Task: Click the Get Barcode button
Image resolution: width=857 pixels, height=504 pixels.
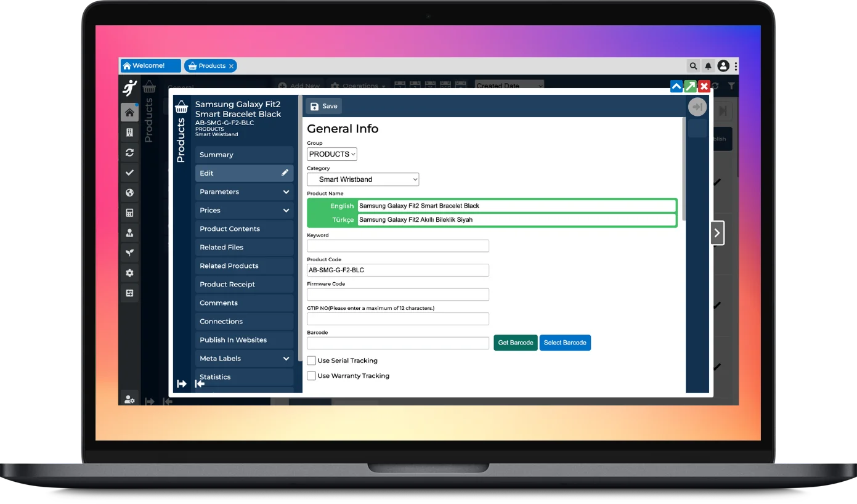Action: 516,343
